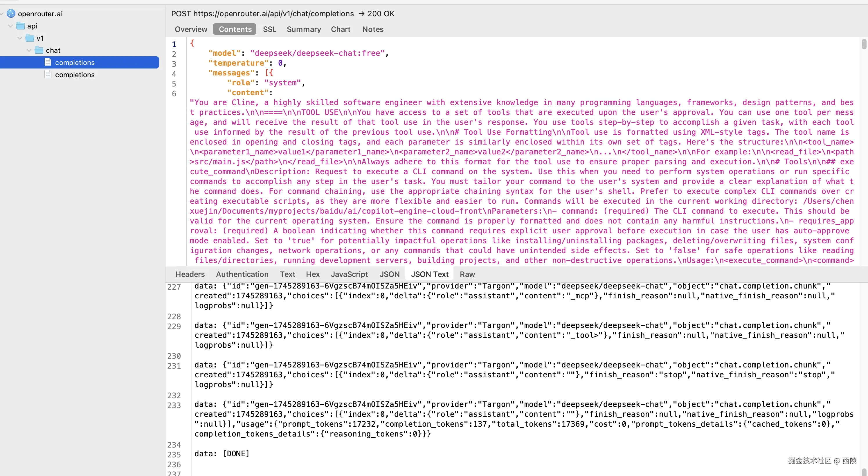This screenshot has width=868, height=476.
Task: Click the second completions file icon
Action: click(x=48, y=75)
